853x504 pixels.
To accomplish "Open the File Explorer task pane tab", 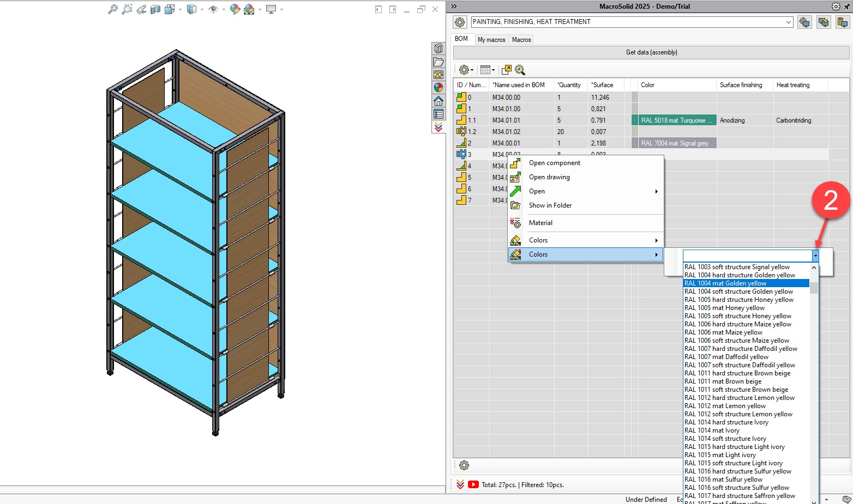I will 438,62.
